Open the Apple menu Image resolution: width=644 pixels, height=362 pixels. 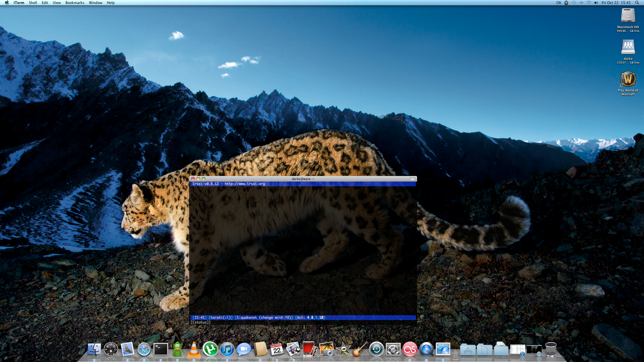click(x=7, y=3)
